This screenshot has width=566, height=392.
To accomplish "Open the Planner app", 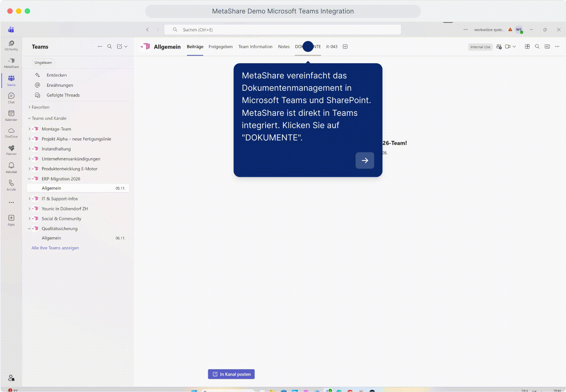I will [x=11, y=150].
